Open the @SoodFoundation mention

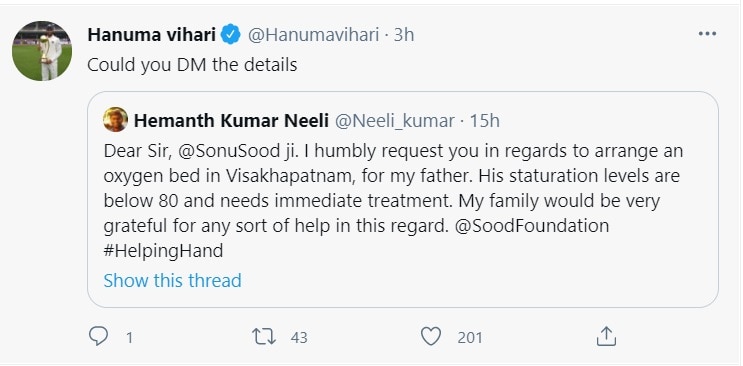(x=531, y=225)
